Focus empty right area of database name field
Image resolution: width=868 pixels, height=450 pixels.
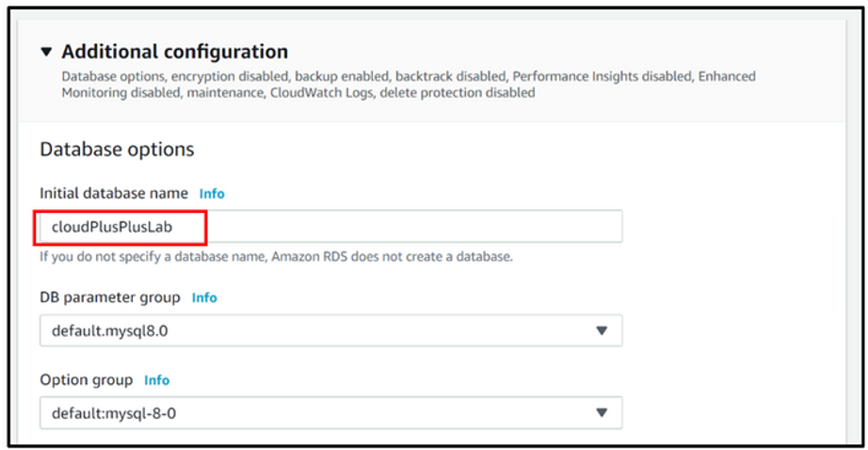pos(415,226)
